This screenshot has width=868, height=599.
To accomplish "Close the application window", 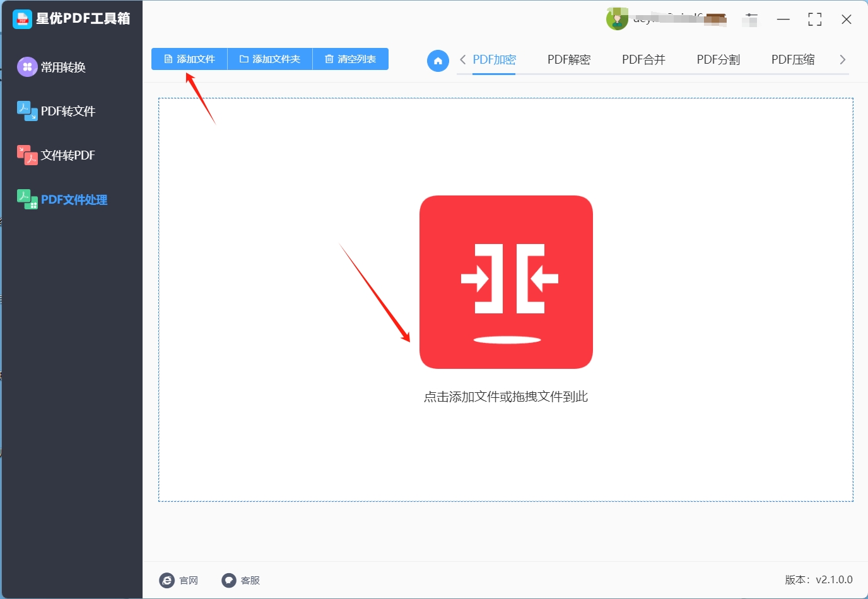I will pos(847,20).
